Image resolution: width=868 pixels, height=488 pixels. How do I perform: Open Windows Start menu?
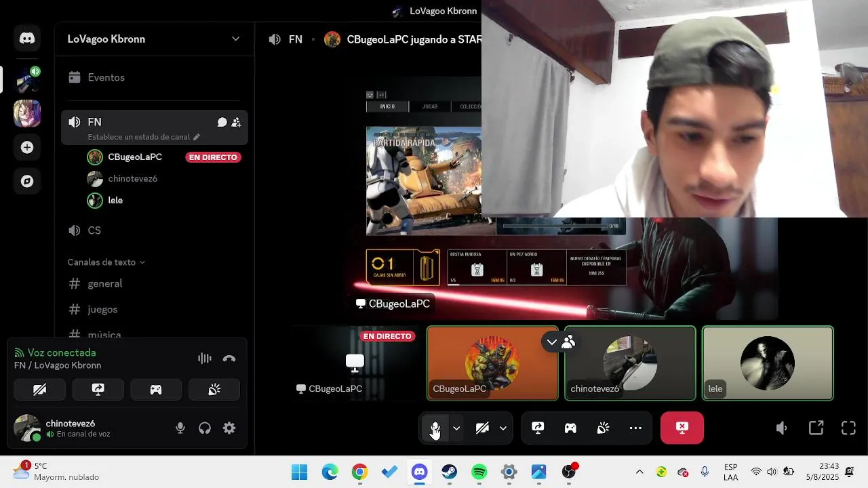point(299,472)
